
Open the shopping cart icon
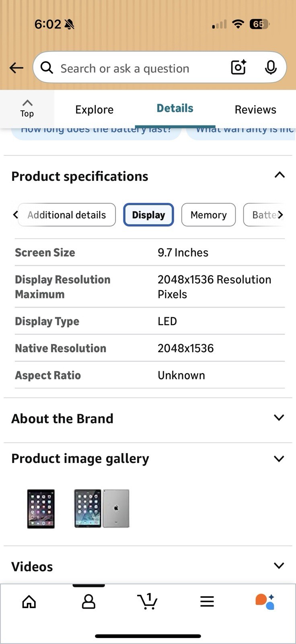pyautogui.click(x=148, y=601)
